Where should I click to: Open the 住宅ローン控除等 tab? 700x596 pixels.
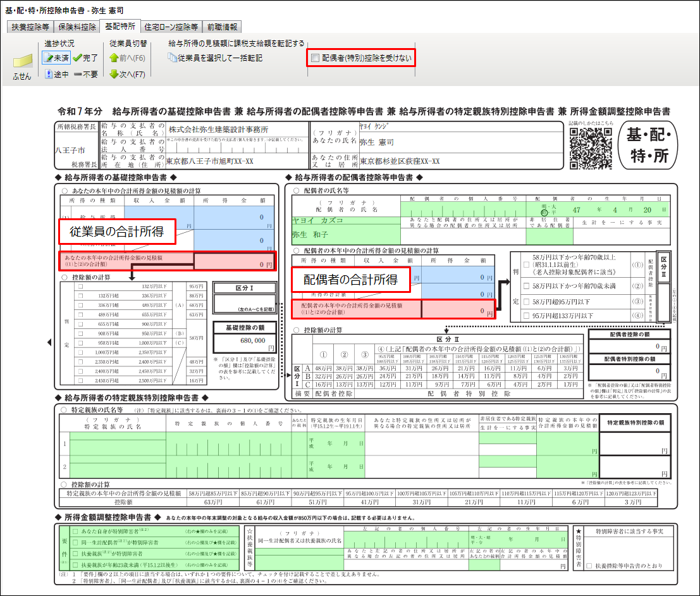click(x=170, y=27)
